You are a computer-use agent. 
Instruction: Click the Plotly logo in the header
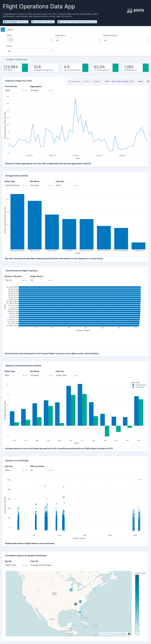pyautogui.click(x=136, y=10)
